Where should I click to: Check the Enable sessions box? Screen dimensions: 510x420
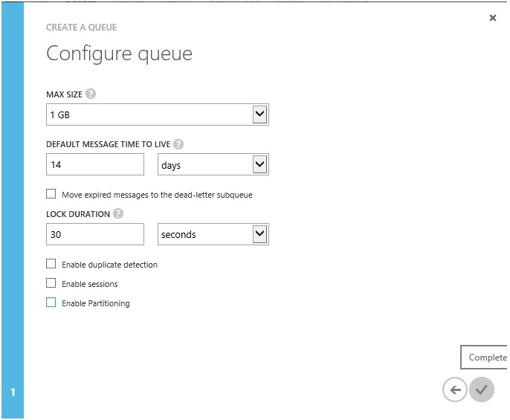coord(51,283)
